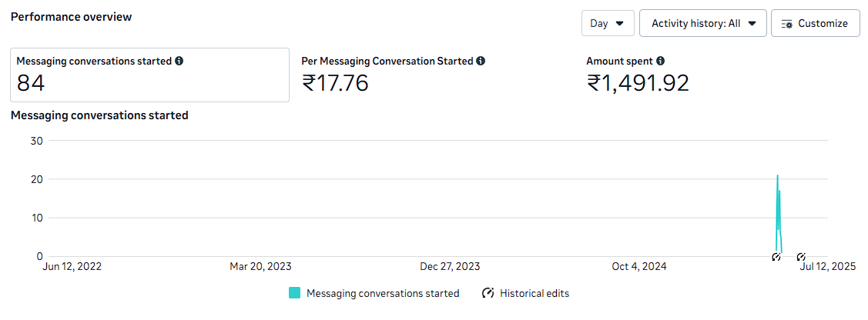Image resolution: width=868 pixels, height=320 pixels.
Task: Click info icon beside Messaging conversations started
Action: pyautogui.click(x=179, y=62)
